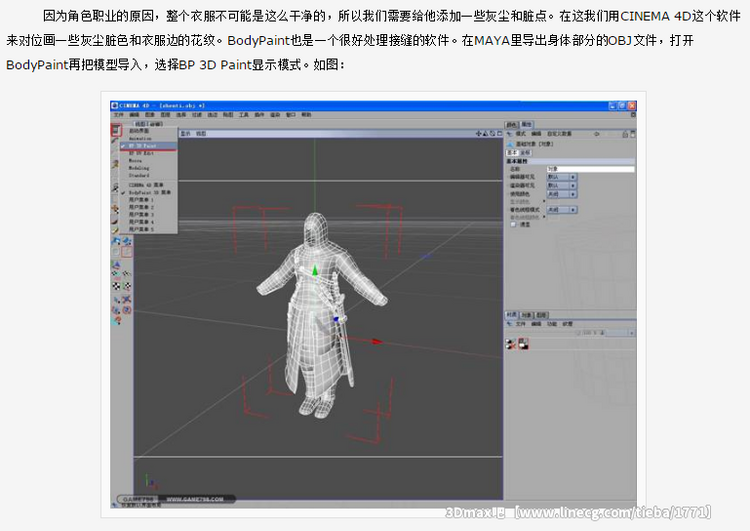Expand the 显示颜色 arrow
Screen dimensions: 750x531
coord(544,201)
